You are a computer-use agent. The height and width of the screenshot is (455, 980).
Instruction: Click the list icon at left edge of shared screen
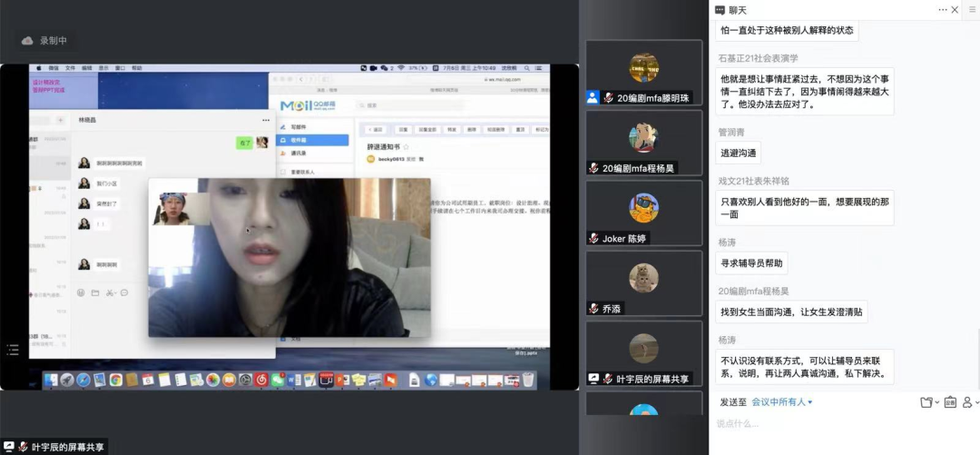pyautogui.click(x=13, y=350)
